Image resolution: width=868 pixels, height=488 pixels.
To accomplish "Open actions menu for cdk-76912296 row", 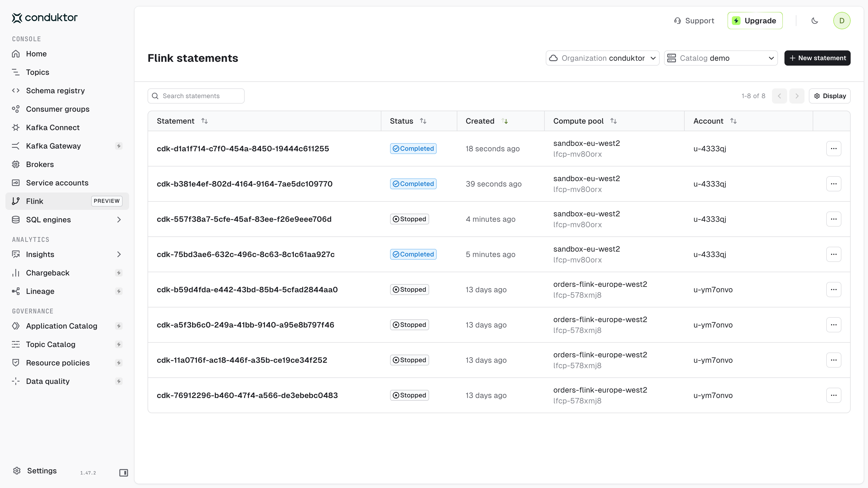I will [834, 395].
